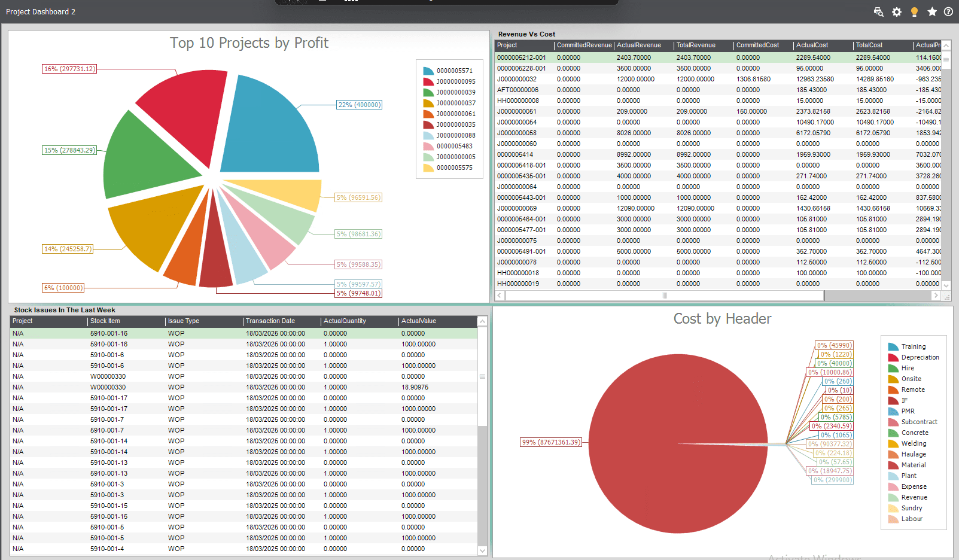The height and width of the screenshot is (560, 959).
Task: Click horizontal scroll right arrow in Revenue grid
Action: (x=936, y=296)
